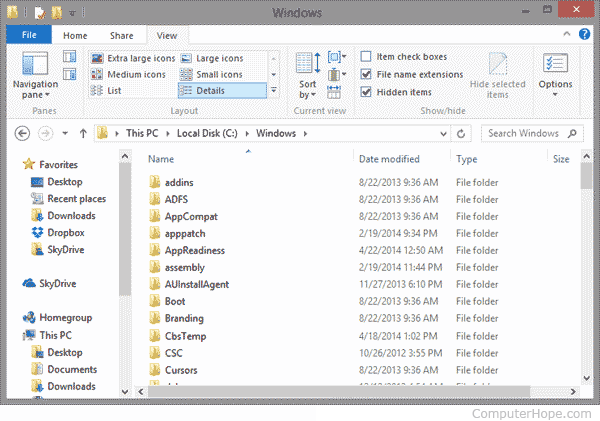Collapse the ribbon with the caret arrow
This screenshot has height=421, width=600.
[567, 34]
